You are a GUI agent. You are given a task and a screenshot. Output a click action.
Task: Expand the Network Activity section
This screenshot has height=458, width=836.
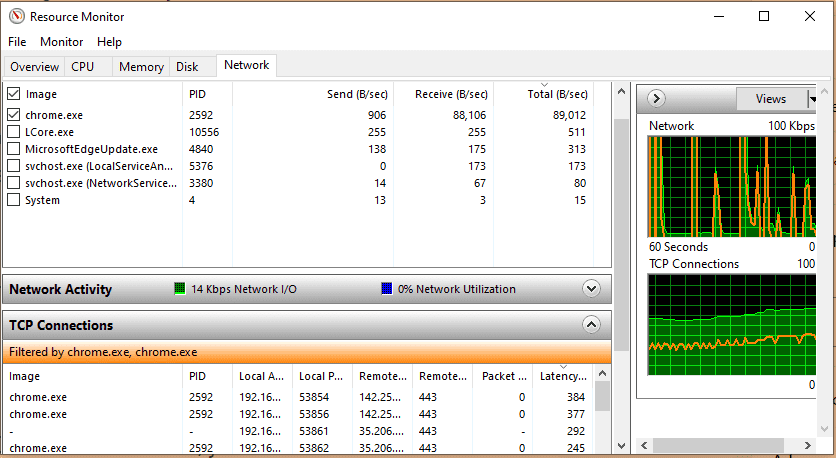591,289
